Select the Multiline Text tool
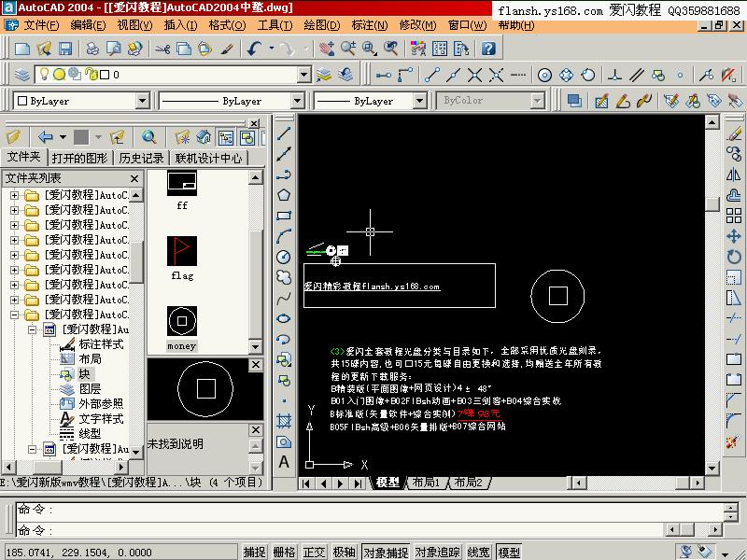 tap(284, 461)
